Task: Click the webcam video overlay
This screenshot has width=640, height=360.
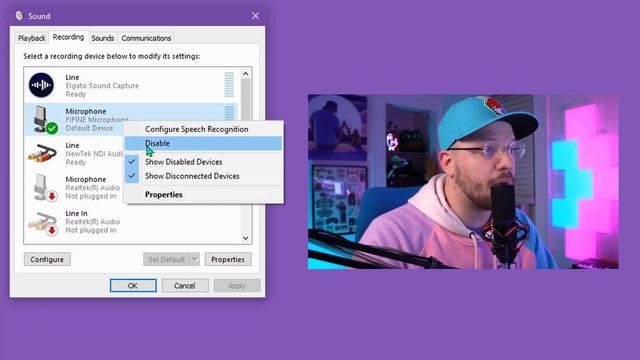Action: coord(463,182)
